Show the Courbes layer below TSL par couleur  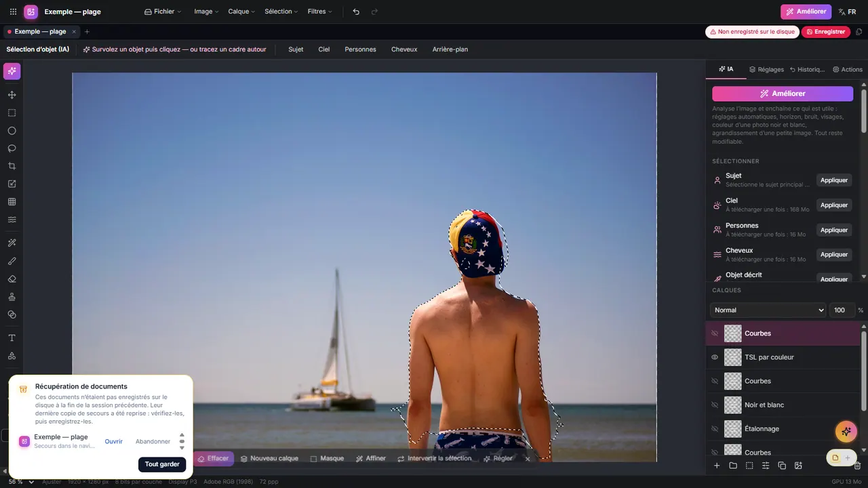pyautogui.click(x=715, y=381)
